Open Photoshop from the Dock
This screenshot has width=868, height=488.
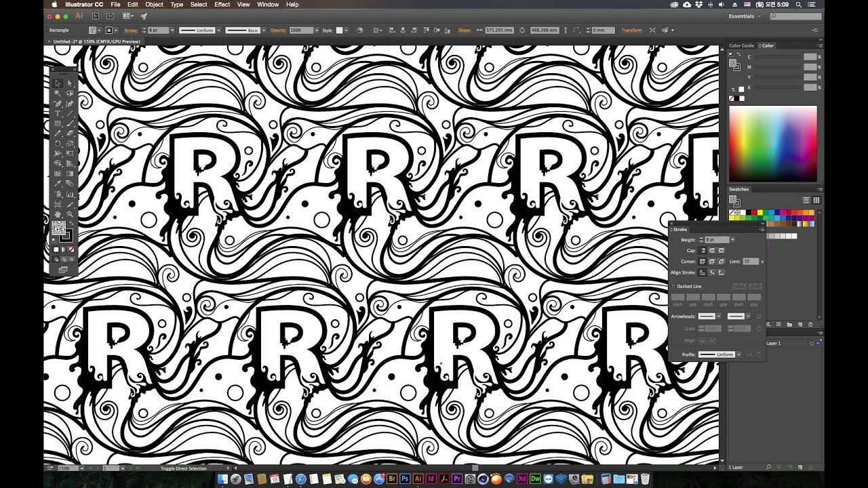pos(405,479)
